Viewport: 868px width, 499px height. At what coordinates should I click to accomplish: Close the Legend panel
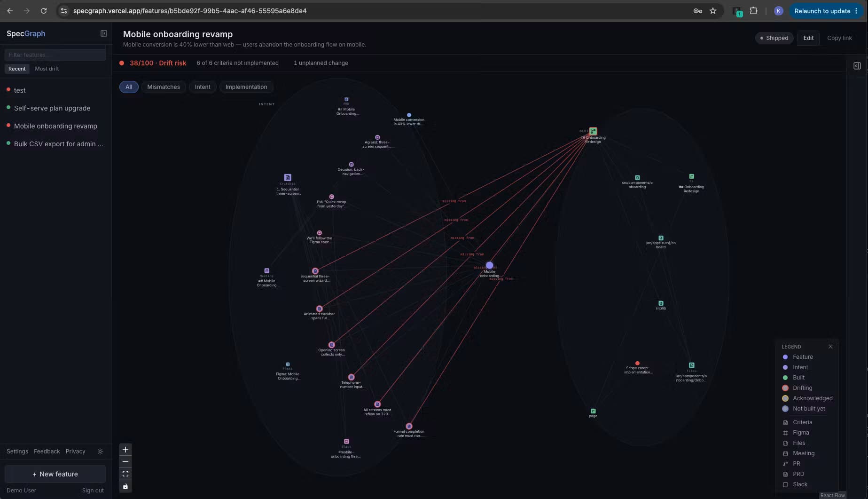(x=830, y=347)
